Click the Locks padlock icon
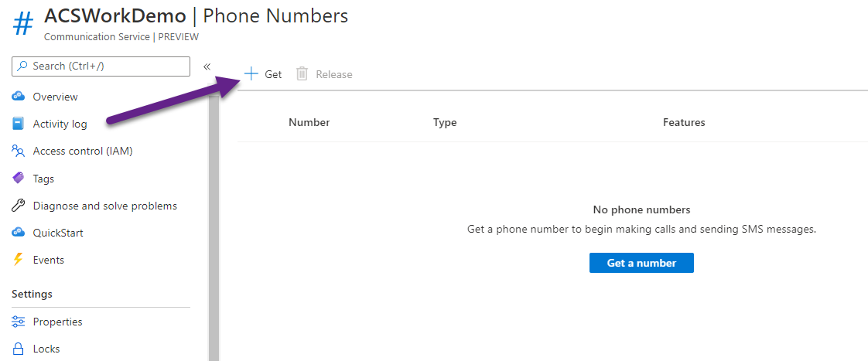The width and height of the screenshot is (868, 361). 19,349
